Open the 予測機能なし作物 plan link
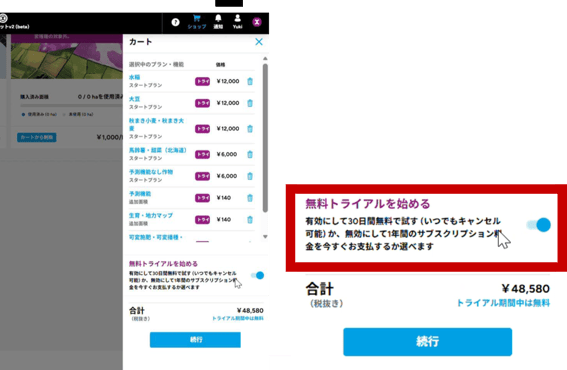Screen dimensions: 567x370 (151, 172)
